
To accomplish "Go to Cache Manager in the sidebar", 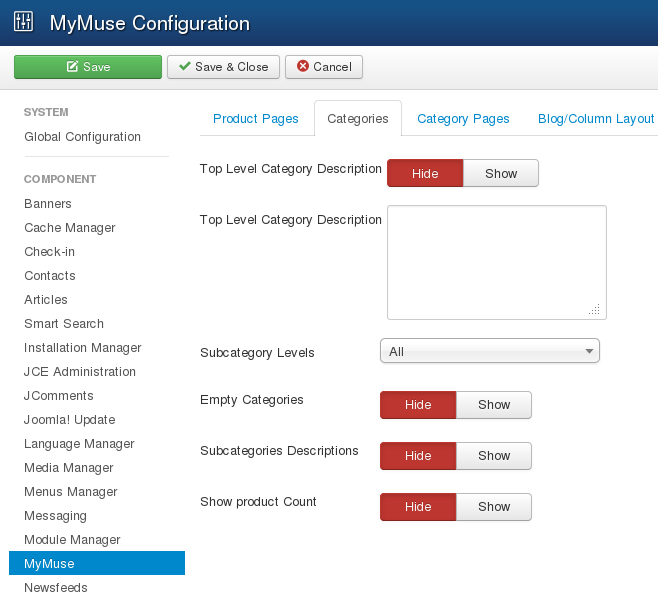I will pyautogui.click(x=70, y=228).
